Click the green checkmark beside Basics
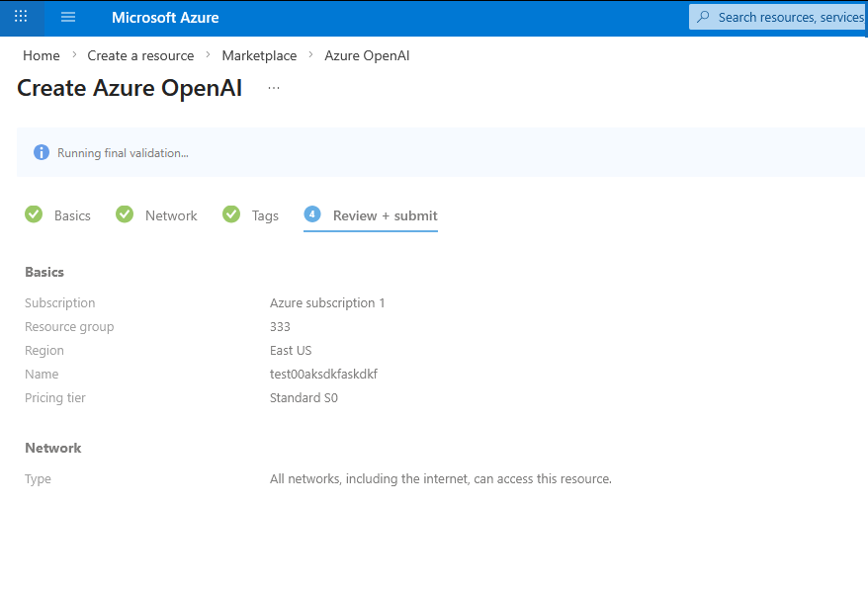 pos(34,214)
